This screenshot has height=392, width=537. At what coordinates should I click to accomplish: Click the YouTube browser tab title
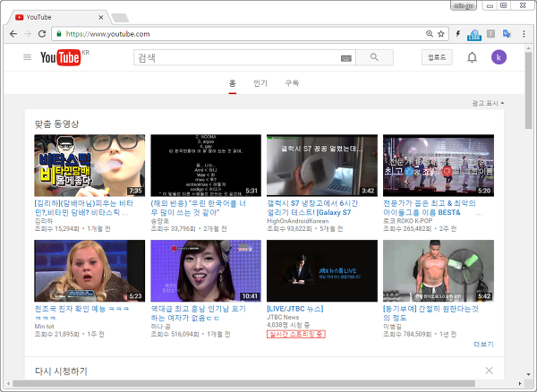[x=38, y=17]
